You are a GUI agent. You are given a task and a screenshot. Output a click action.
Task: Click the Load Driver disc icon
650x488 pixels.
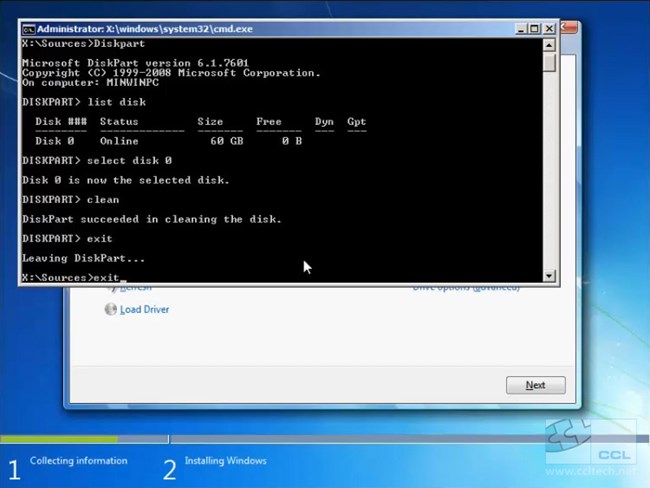[111, 309]
